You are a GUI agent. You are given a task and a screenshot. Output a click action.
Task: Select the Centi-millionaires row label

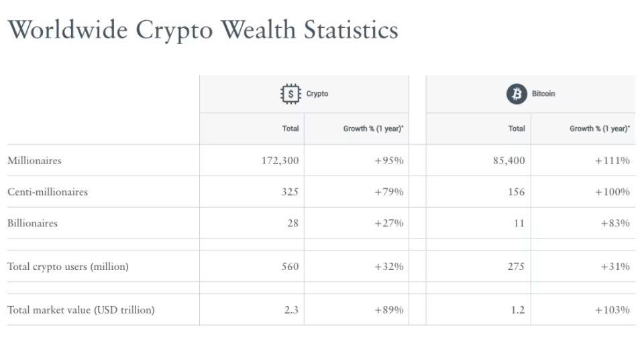[48, 192]
